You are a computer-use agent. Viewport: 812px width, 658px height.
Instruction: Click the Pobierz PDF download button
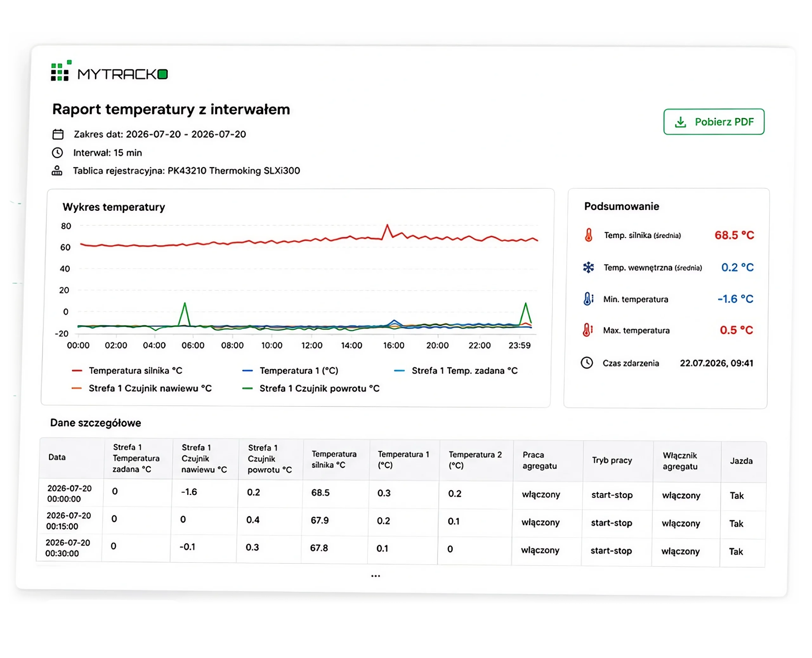point(713,122)
